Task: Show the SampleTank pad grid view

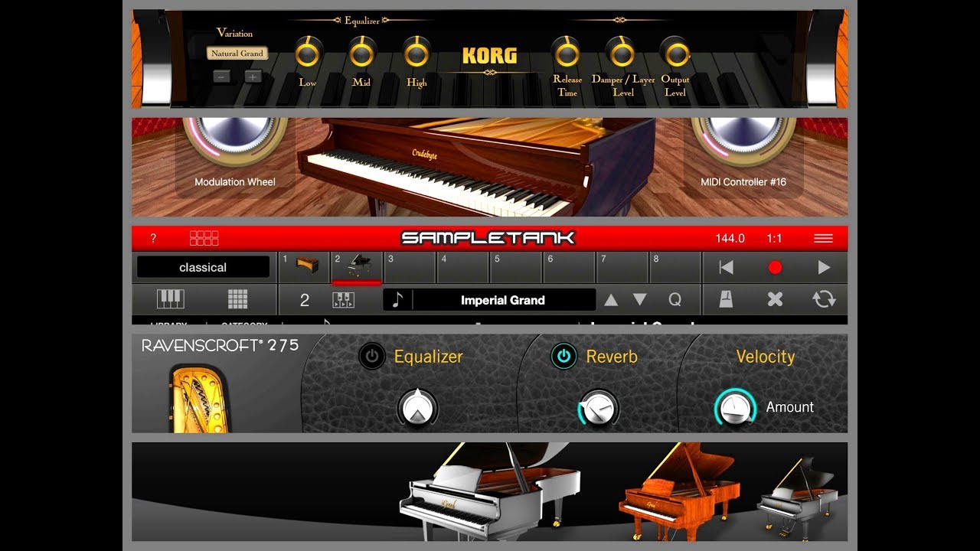Action: click(x=237, y=299)
